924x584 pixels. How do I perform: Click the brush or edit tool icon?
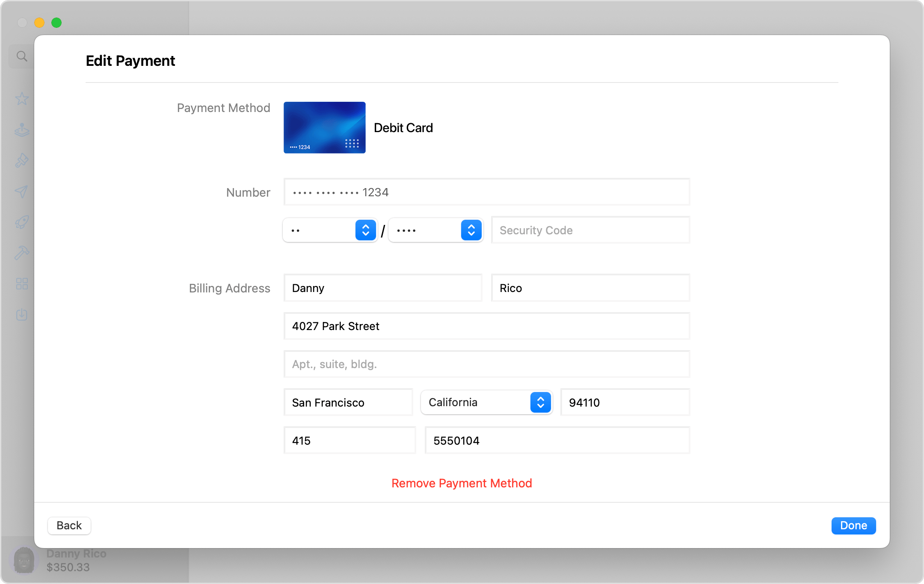coord(21,160)
